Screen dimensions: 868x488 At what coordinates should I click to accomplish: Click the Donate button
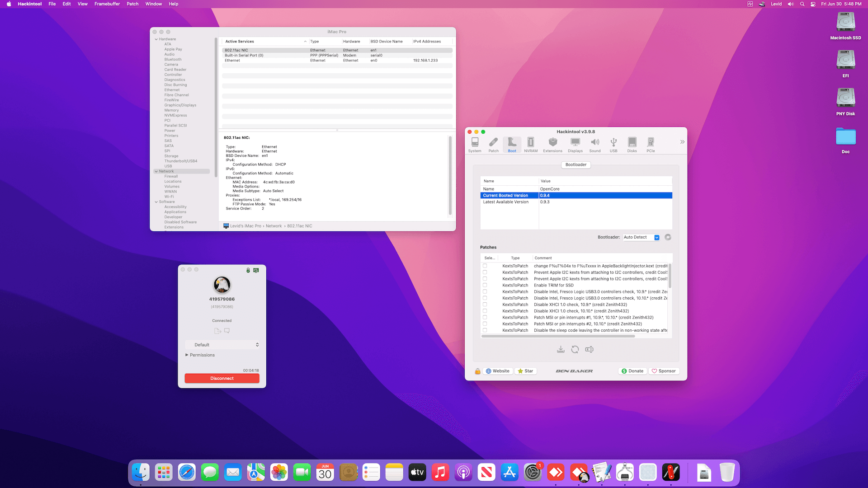tap(632, 371)
